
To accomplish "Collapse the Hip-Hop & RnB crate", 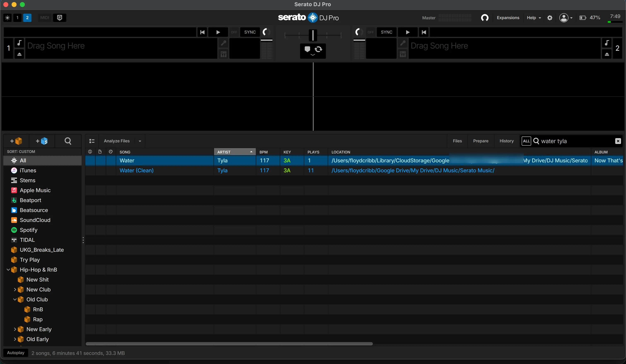I will click(8, 269).
